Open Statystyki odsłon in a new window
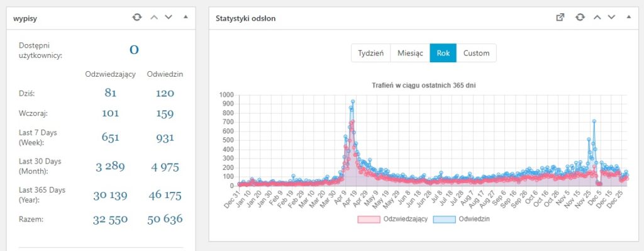 (560, 17)
